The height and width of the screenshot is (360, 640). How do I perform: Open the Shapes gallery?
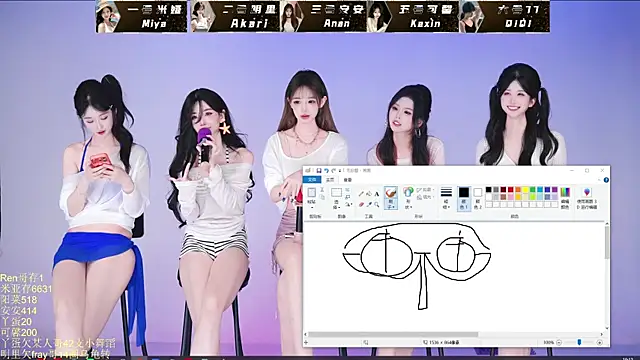tap(409, 198)
